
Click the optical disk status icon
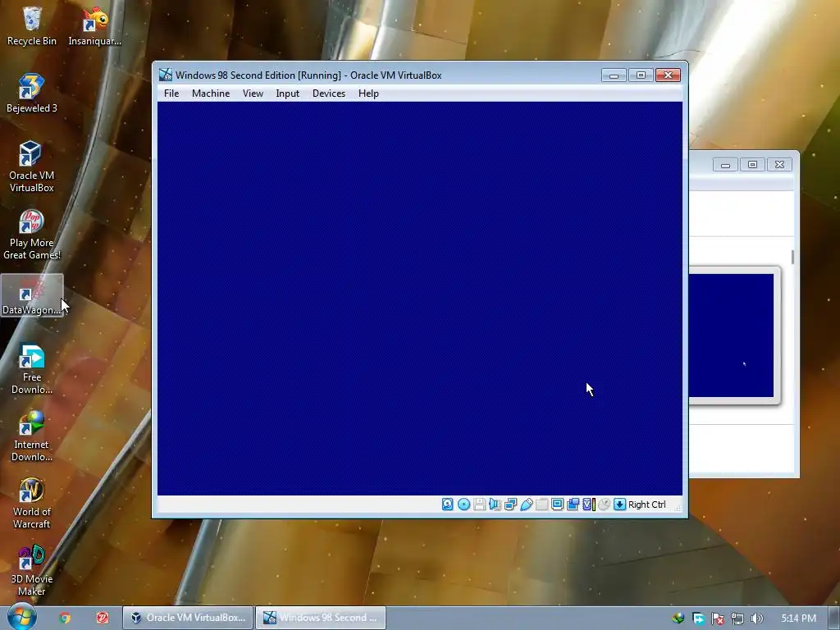[x=464, y=504]
